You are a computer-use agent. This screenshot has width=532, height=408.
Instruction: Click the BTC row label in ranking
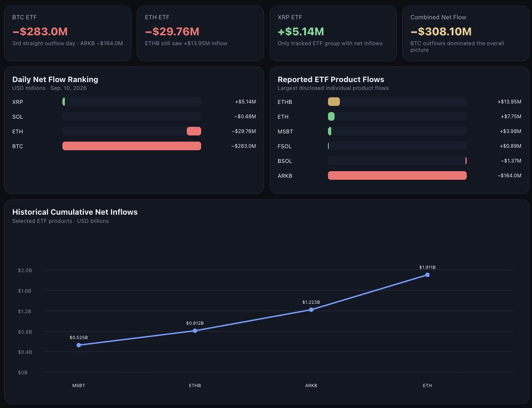pyautogui.click(x=18, y=146)
